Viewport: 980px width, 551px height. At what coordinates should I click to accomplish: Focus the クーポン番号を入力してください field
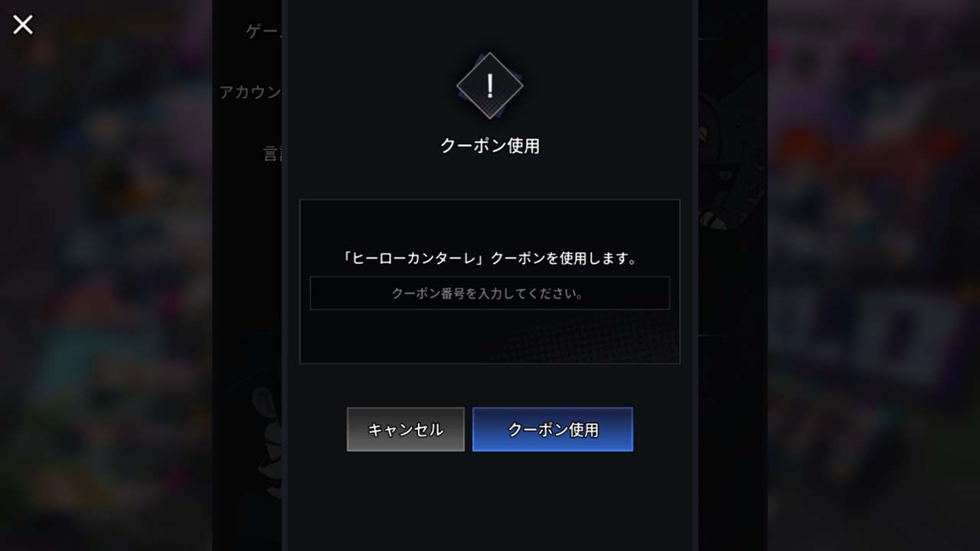[490, 293]
